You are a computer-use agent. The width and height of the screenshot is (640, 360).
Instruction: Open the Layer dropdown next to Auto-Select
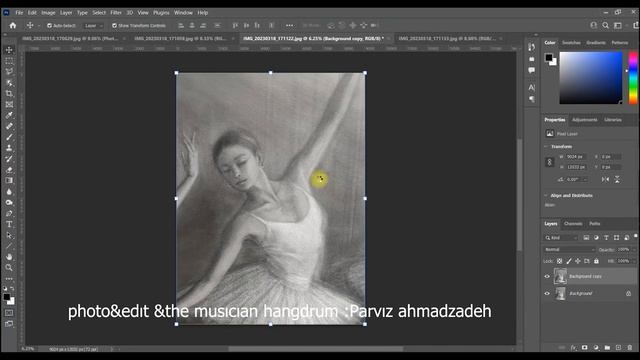coord(93,25)
